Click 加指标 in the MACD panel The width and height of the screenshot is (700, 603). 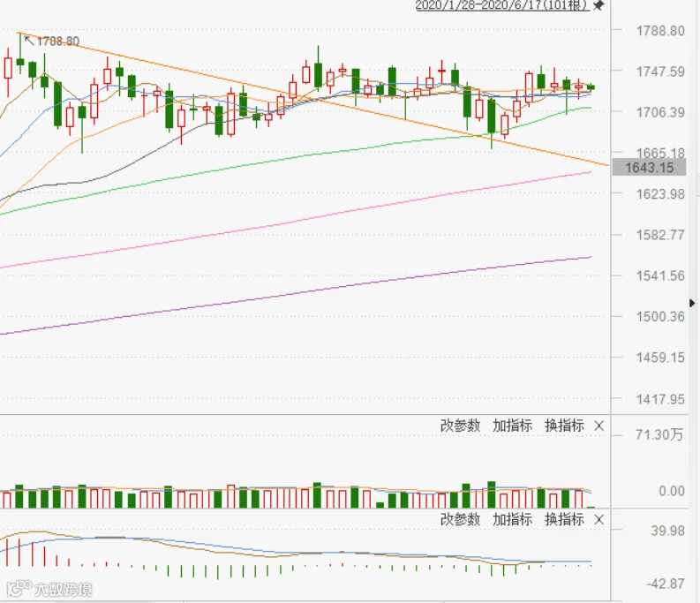tap(512, 519)
